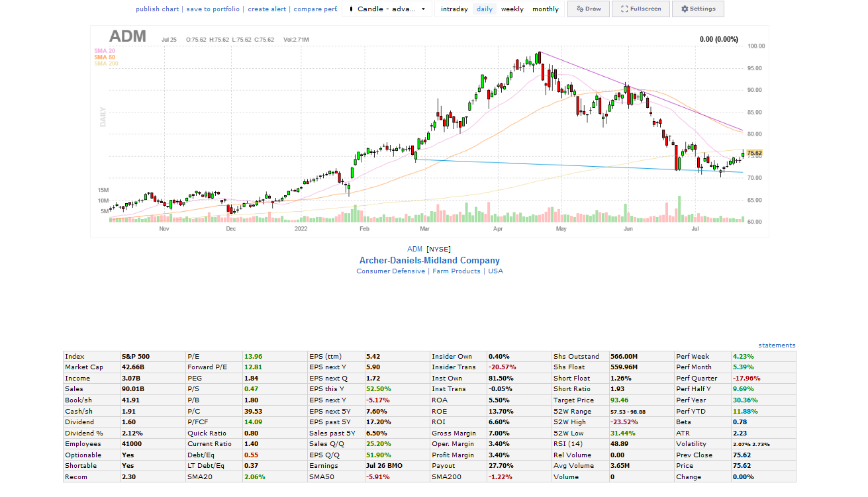Image resolution: width=868 pixels, height=497 pixels.
Task: Open the ADM ticker link below chart
Action: (414, 249)
